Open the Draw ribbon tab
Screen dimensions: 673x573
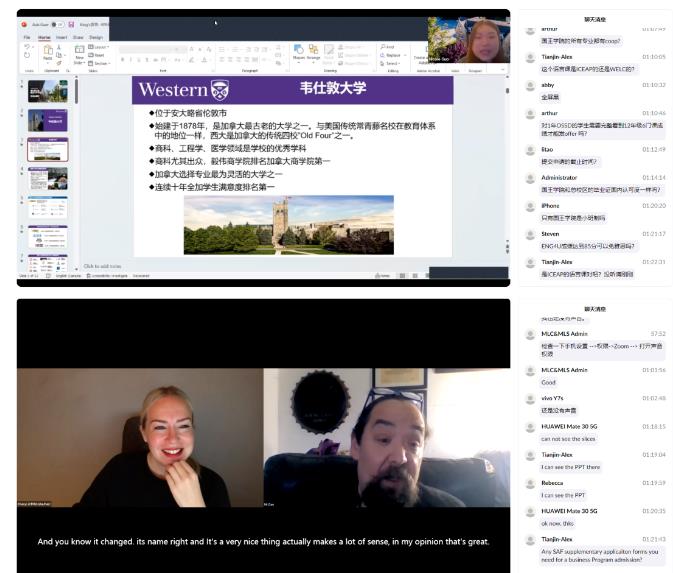pyautogui.click(x=78, y=37)
